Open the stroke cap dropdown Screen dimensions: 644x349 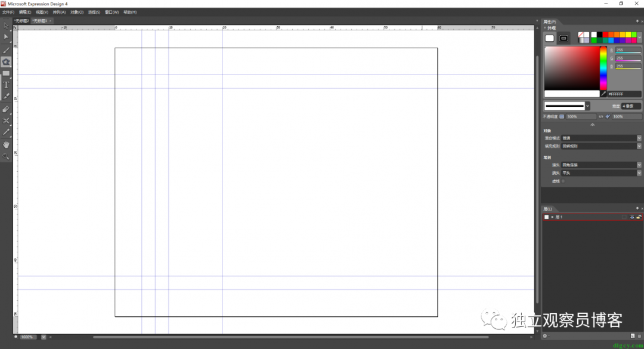point(639,173)
